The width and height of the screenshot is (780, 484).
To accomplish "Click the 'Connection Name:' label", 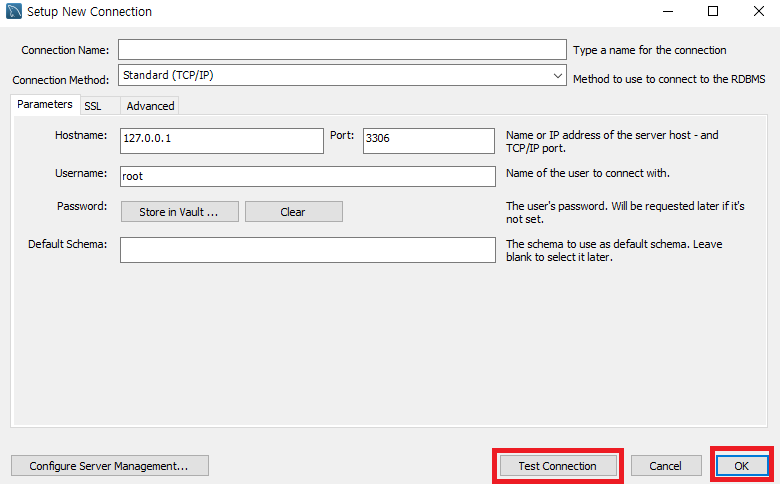I will tap(65, 50).
